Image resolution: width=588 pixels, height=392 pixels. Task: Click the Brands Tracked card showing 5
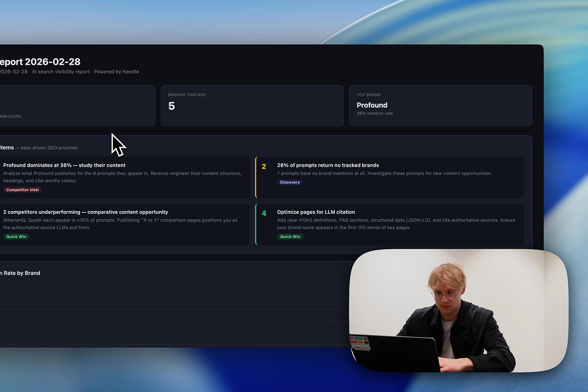tap(252, 105)
